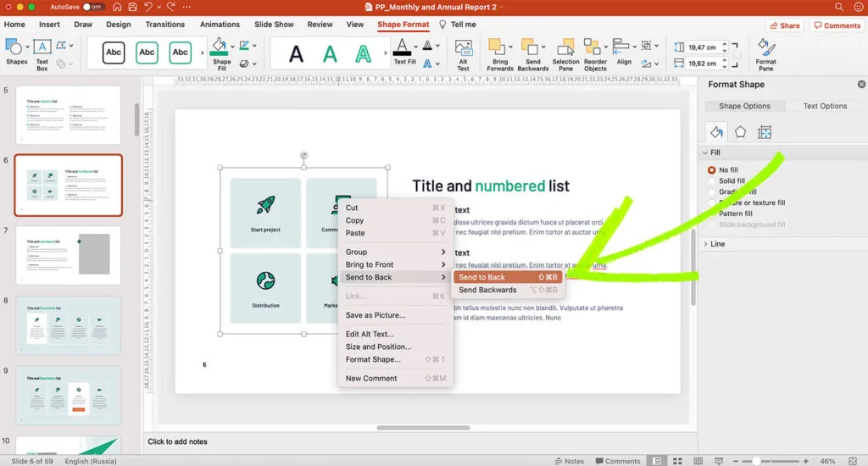Undo the last action
868x466 pixels.
pyautogui.click(x=147, y=7)
